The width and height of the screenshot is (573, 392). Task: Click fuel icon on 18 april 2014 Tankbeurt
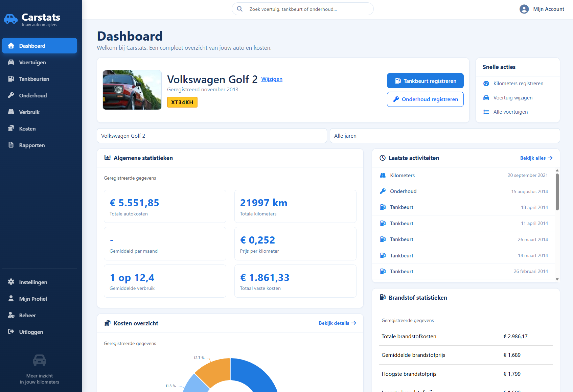pyautogui.click(x=383, y=207)
